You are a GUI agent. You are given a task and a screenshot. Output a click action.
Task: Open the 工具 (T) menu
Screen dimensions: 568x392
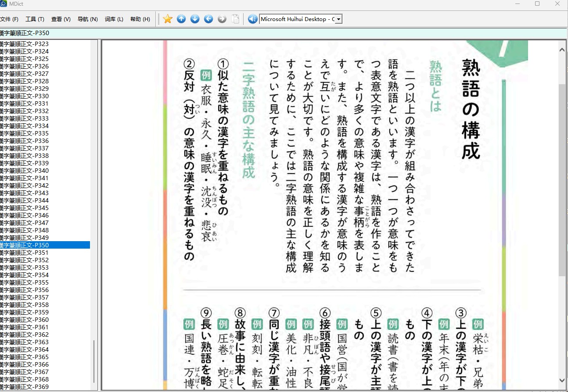35,19
